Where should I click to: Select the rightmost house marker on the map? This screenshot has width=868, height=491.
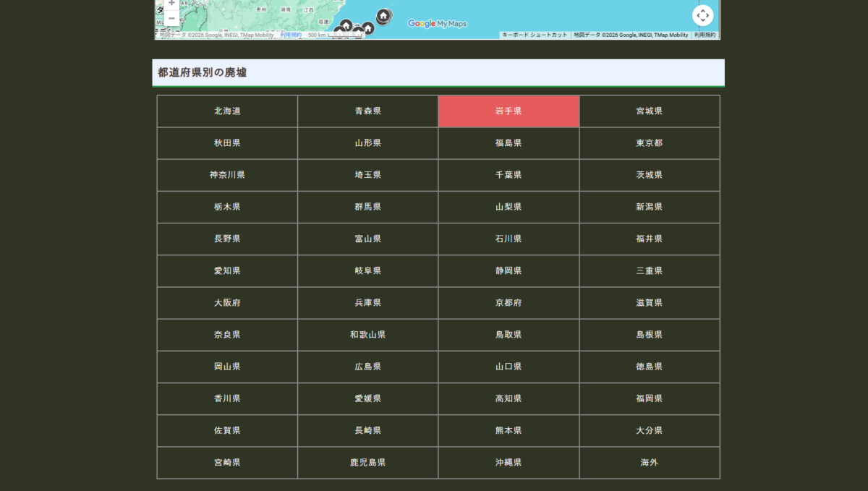tap(383, 14)
